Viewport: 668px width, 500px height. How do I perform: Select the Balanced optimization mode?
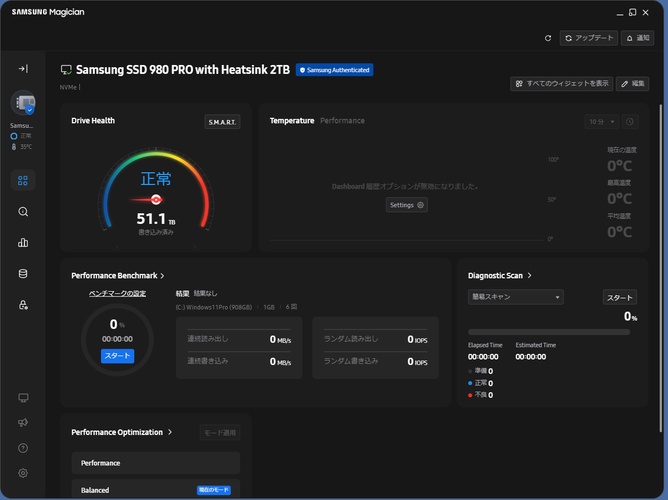155,490
